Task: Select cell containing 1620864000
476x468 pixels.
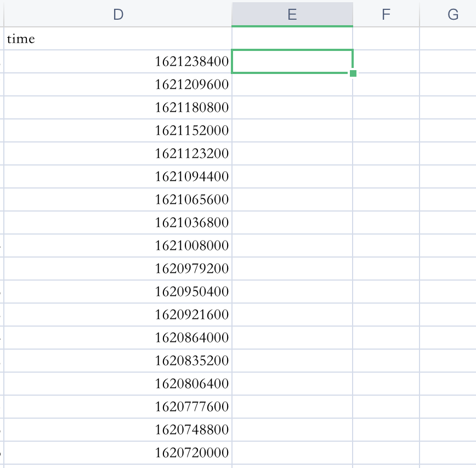Action: click(118, 338)
